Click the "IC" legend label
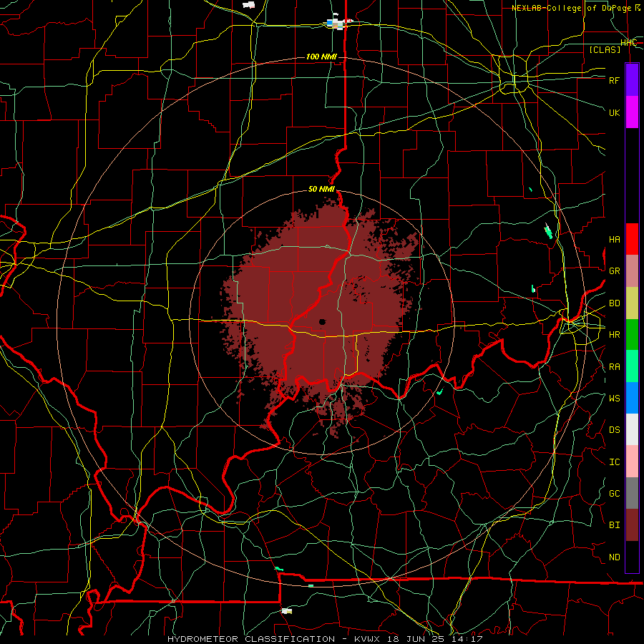644x644 pixels. pos(615,462)
